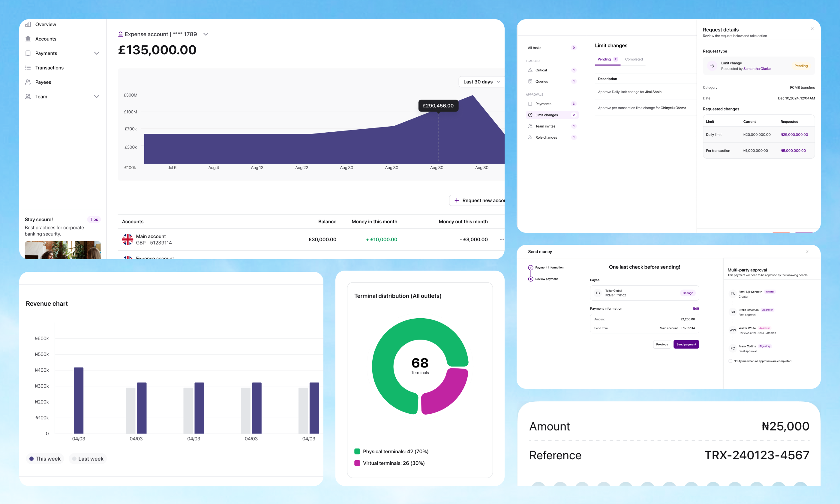
Task: Click the Team invites icon
Action: 530,126
